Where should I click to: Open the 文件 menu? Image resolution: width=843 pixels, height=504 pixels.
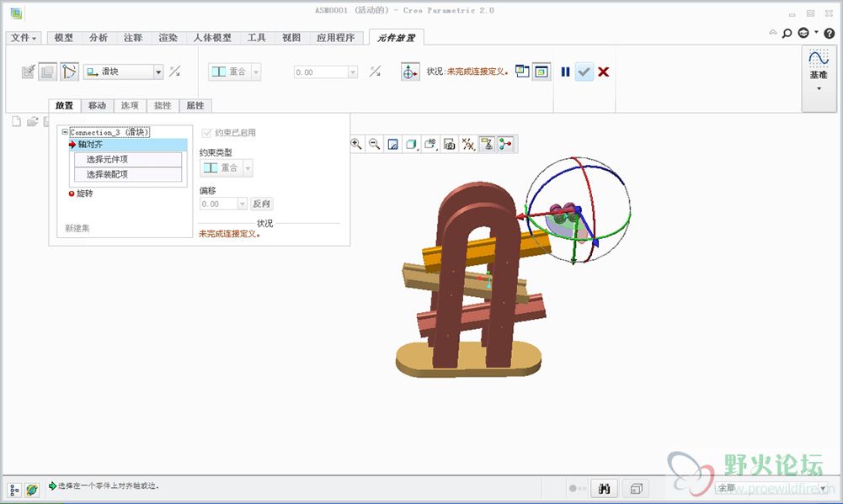[x=23, y=38]
